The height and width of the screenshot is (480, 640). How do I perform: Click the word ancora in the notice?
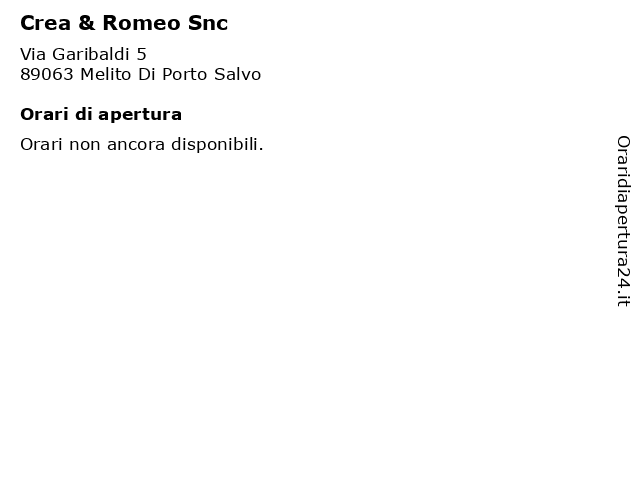pos(136,145)
